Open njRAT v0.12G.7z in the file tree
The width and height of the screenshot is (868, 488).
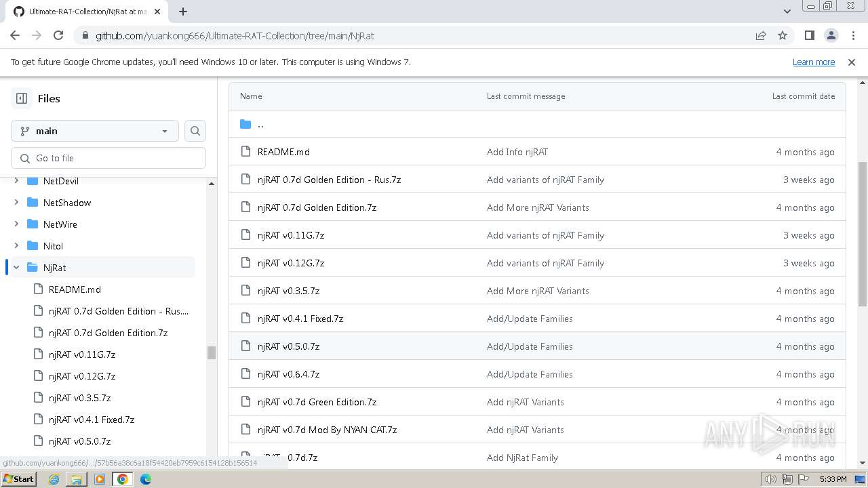[x=82, y=376]
